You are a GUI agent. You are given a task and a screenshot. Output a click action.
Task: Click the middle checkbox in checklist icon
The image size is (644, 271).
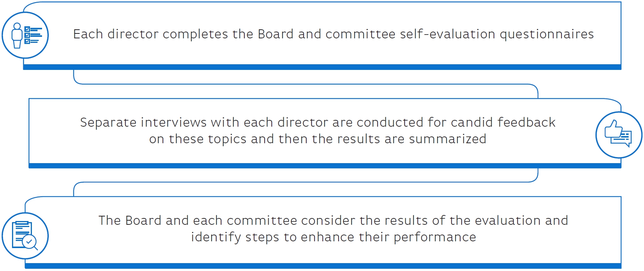click(27, 35)
